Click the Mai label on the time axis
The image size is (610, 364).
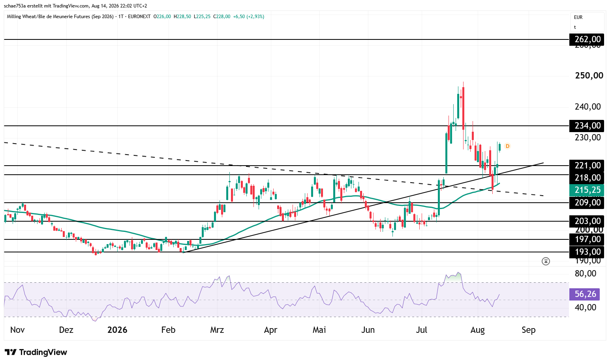tap(319, 330)
